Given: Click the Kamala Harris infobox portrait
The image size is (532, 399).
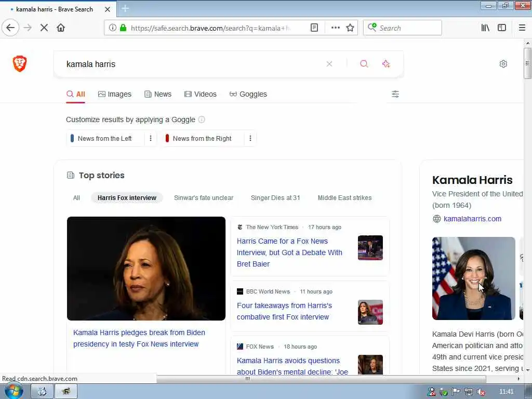Looking at the screenshot, I should tap(474, 278).
